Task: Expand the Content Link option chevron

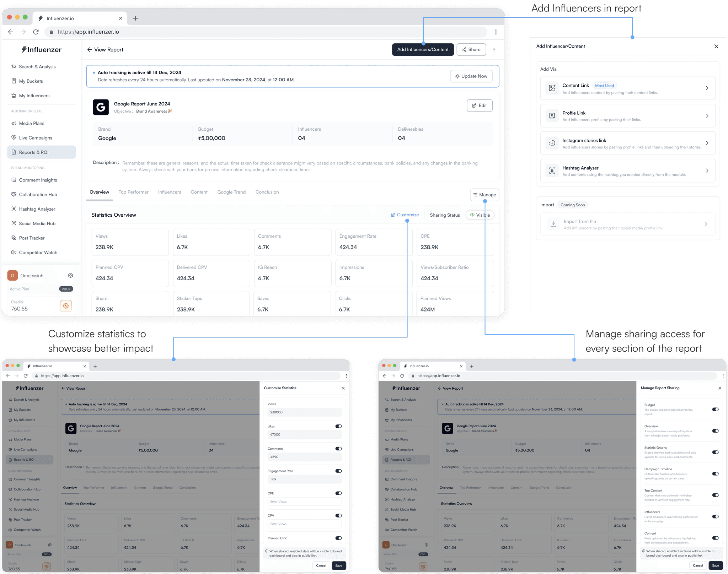Action: click(707, 88)
